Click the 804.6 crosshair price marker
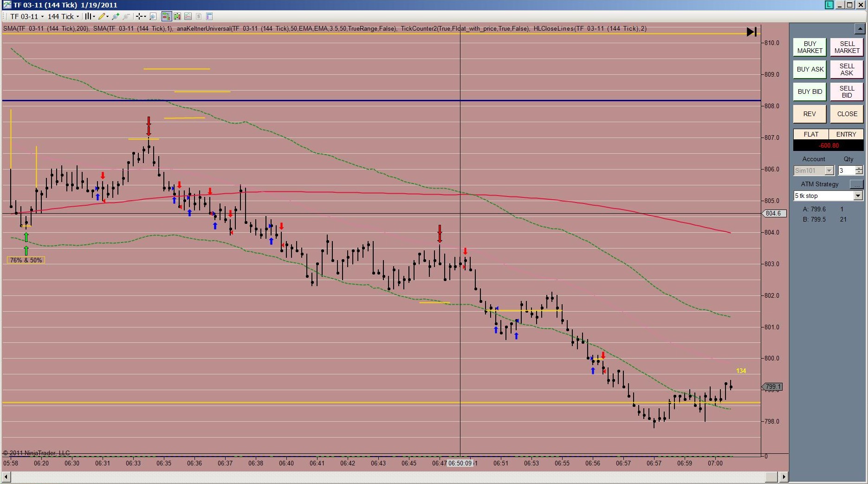Viewport: 868px width, 484px height. [x=774, y=214]
